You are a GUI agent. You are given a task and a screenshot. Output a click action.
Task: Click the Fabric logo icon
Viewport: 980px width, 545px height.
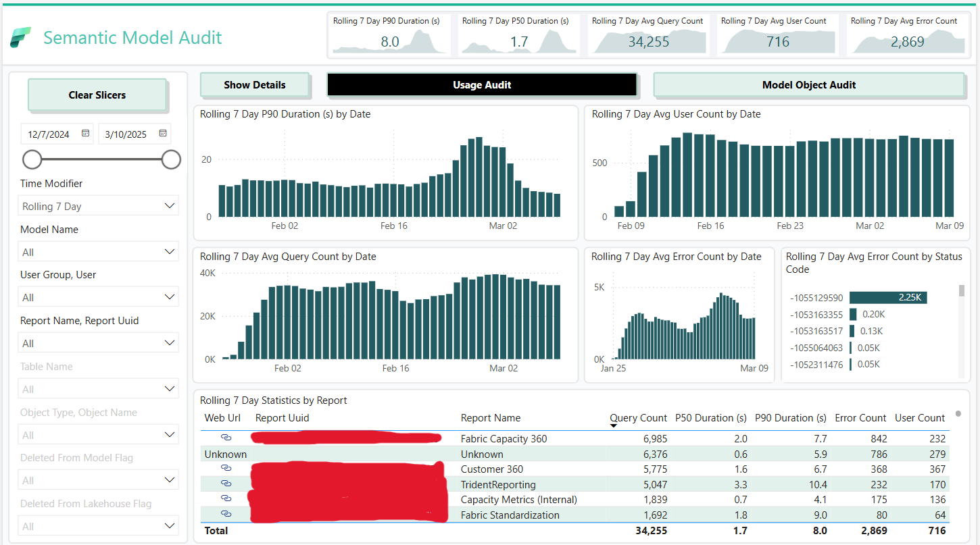coord(21,38)
